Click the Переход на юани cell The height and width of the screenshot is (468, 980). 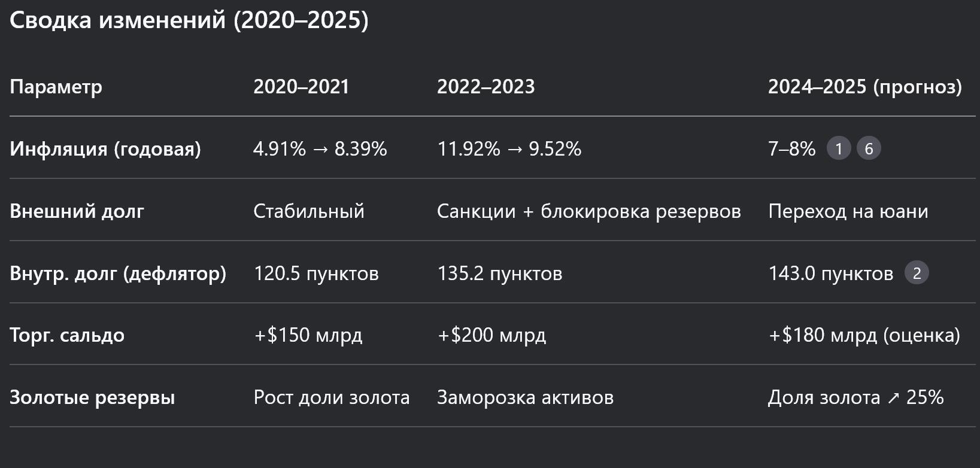tap(848, 211)
